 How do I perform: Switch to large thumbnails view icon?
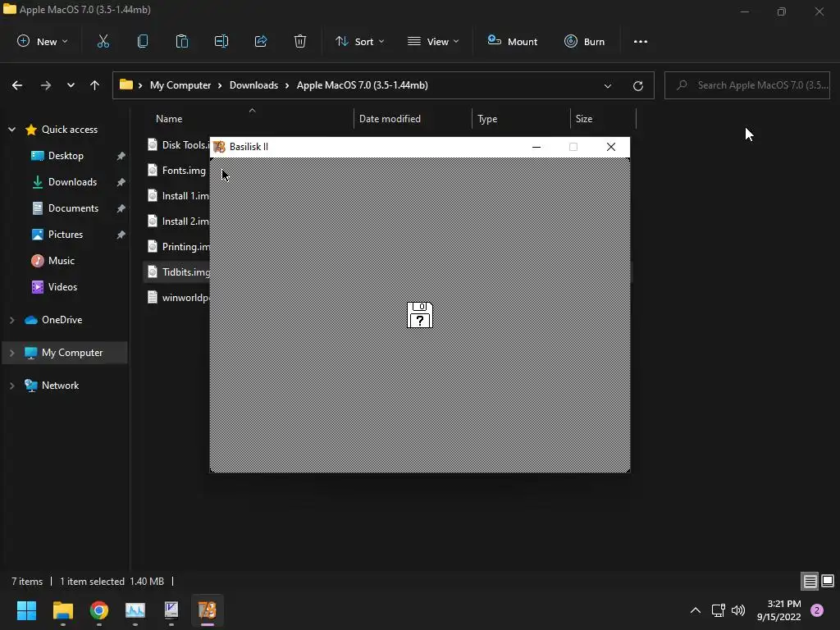tap(828, 581)
